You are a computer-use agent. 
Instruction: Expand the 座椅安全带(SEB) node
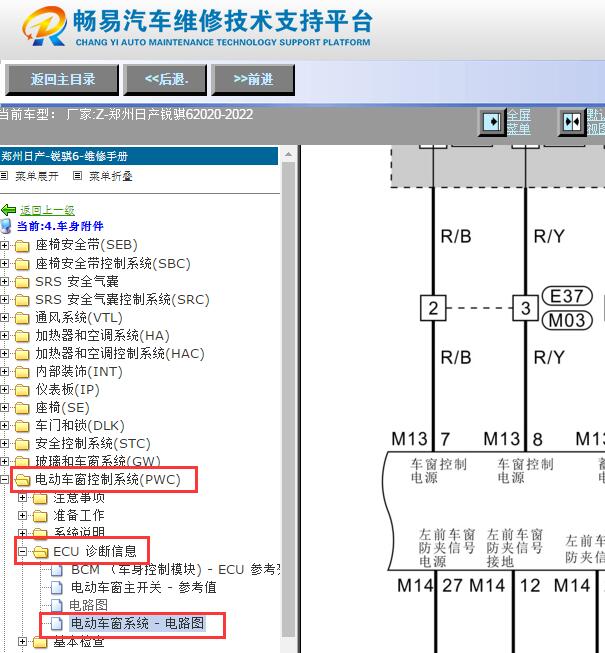4,245
